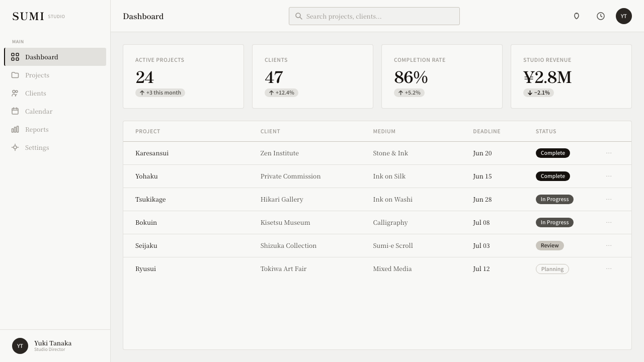Click the YT avatar in top bar

click(624, 16)
